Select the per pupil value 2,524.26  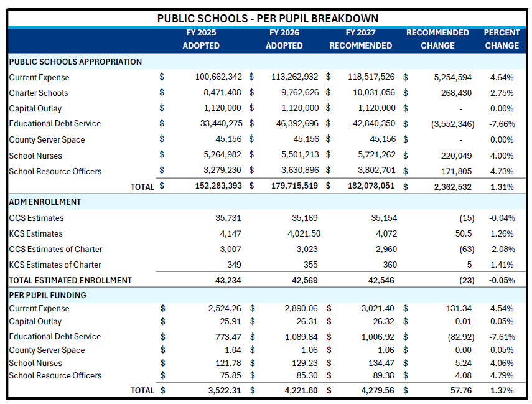point(225,308)
